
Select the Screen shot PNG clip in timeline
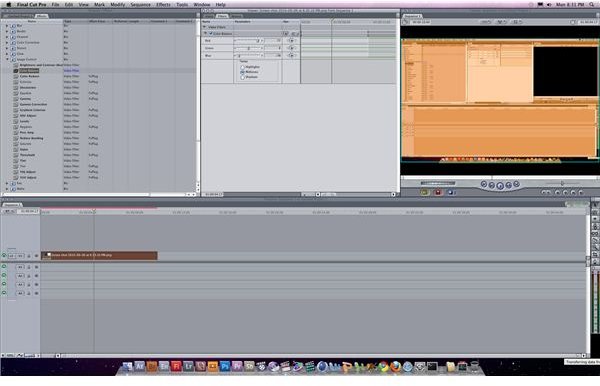99,256
